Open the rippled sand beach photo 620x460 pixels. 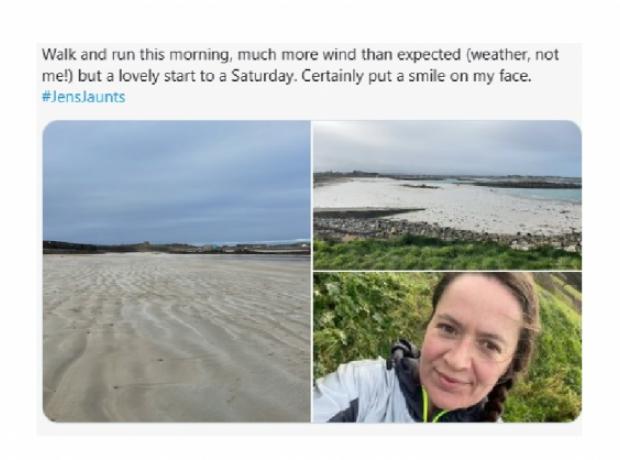[176, 271]
